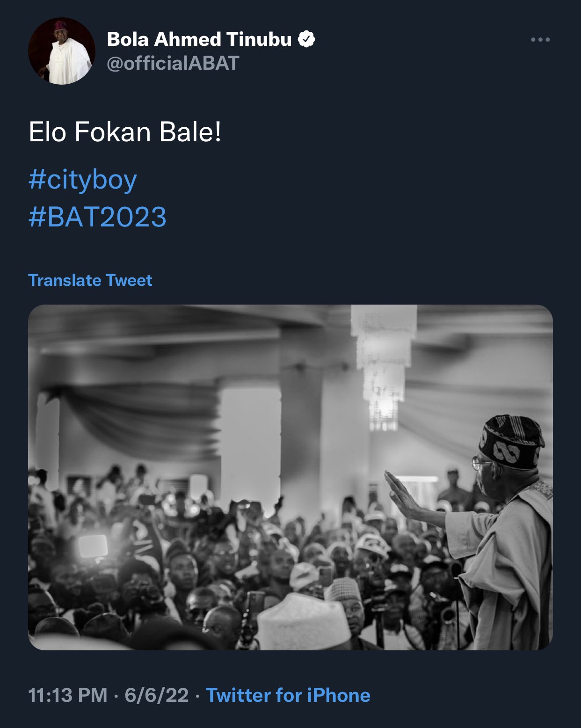The height and width of the screenshot is (728, 581).
Task: Open Bola Ahmed Tinubu's profile picture
Action: click(62, 51)
